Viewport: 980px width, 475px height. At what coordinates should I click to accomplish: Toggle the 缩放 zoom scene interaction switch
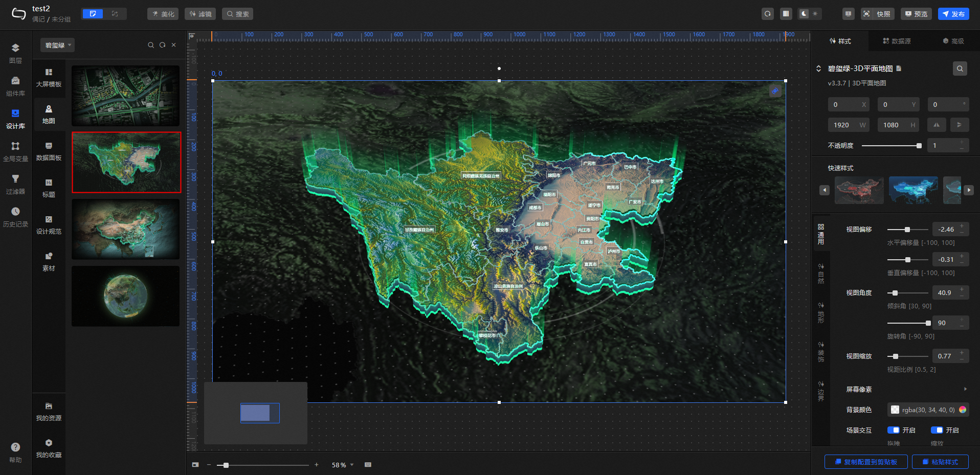pos(937,430)
